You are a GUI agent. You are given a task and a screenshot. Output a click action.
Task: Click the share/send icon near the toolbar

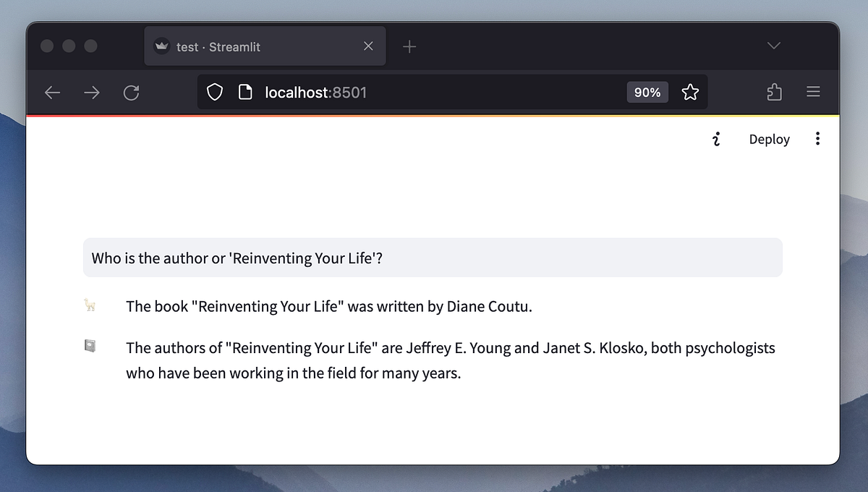point(774,92)
